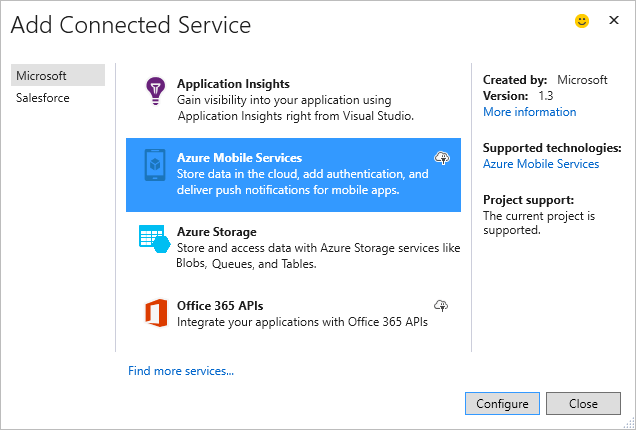Screen dimensions: 636x430
Task: Follow the Find more services link
Action: coord(181,371)
